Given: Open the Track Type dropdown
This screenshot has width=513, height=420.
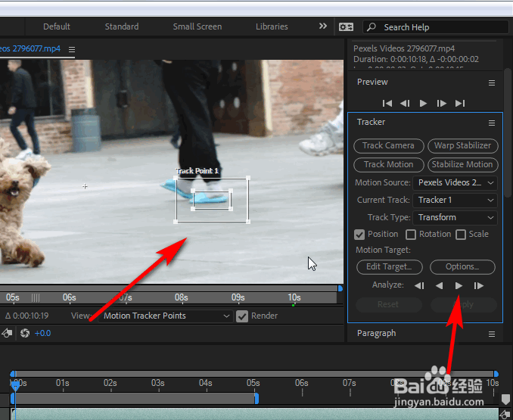Looking at the screenshot, I should point(455,218).
